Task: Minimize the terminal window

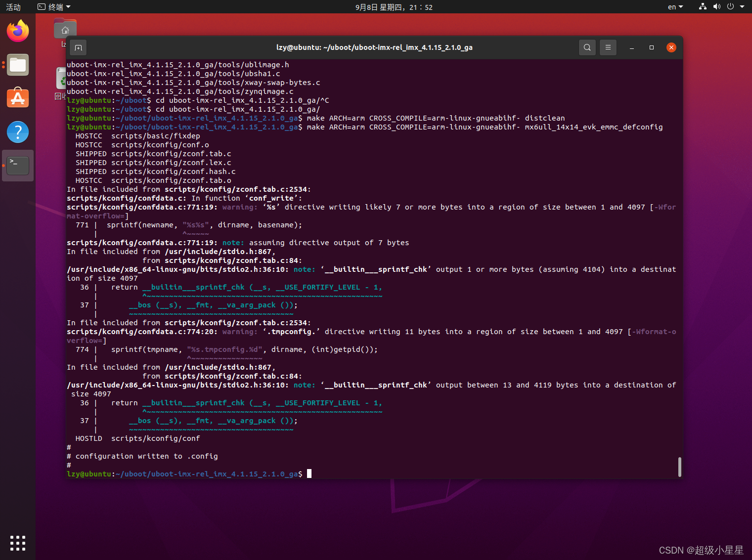Action: click(x=632, y=47)
